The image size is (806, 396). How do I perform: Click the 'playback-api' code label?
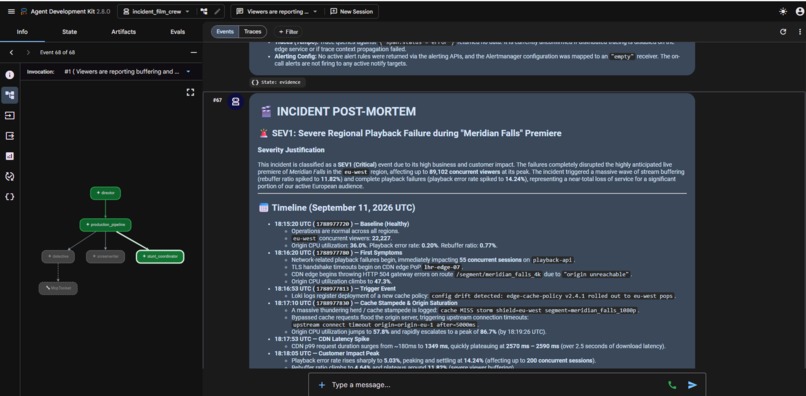[x=552, y=260]
